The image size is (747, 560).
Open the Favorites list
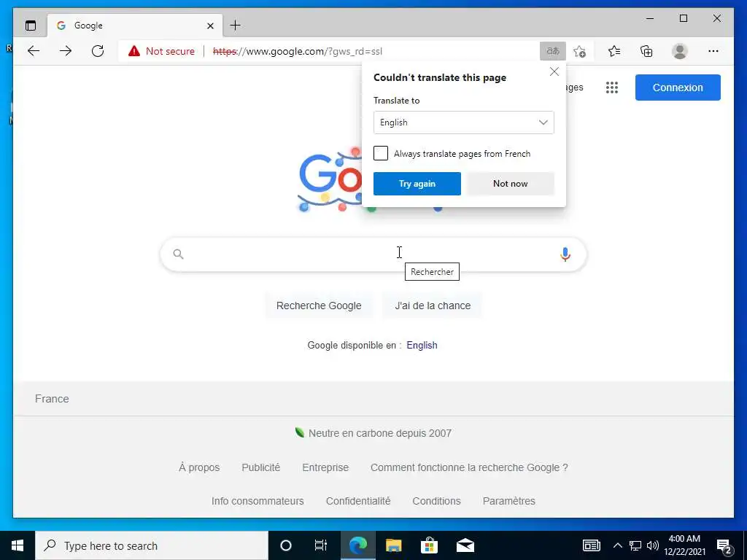(614, 51)
